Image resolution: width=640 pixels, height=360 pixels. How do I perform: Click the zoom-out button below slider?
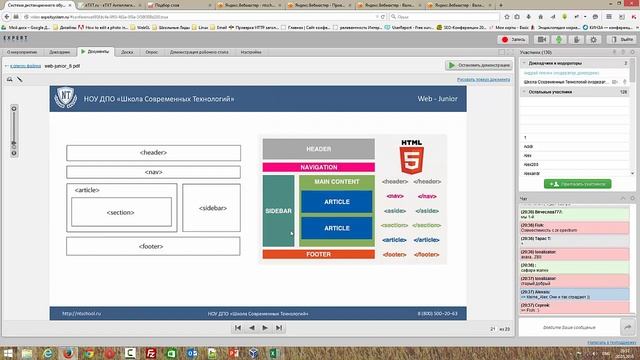tap(14, 153)
